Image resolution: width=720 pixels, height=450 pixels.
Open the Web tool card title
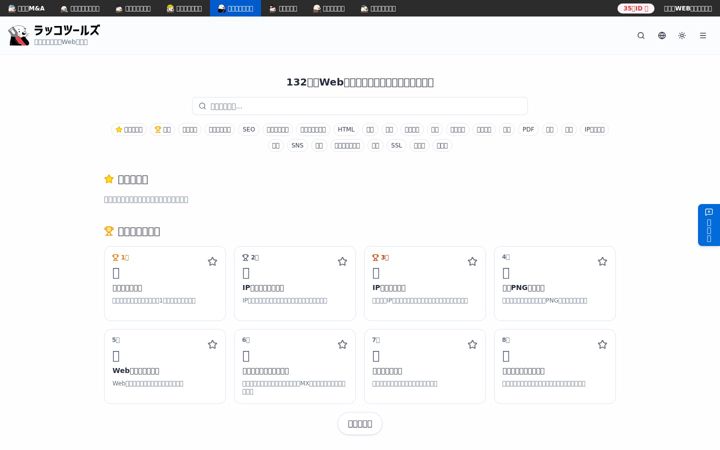point(135,371)
